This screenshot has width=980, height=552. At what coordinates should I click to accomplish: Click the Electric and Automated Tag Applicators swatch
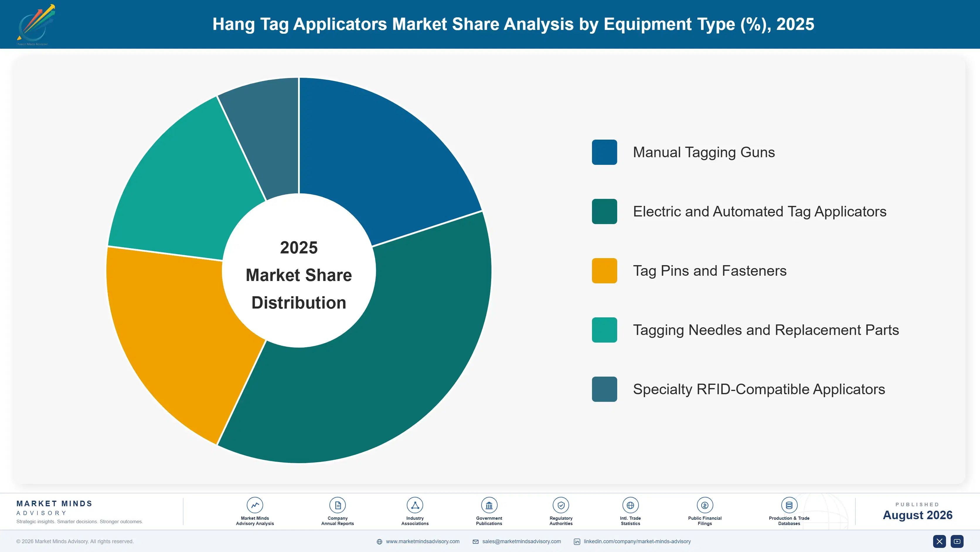(605, 211)
